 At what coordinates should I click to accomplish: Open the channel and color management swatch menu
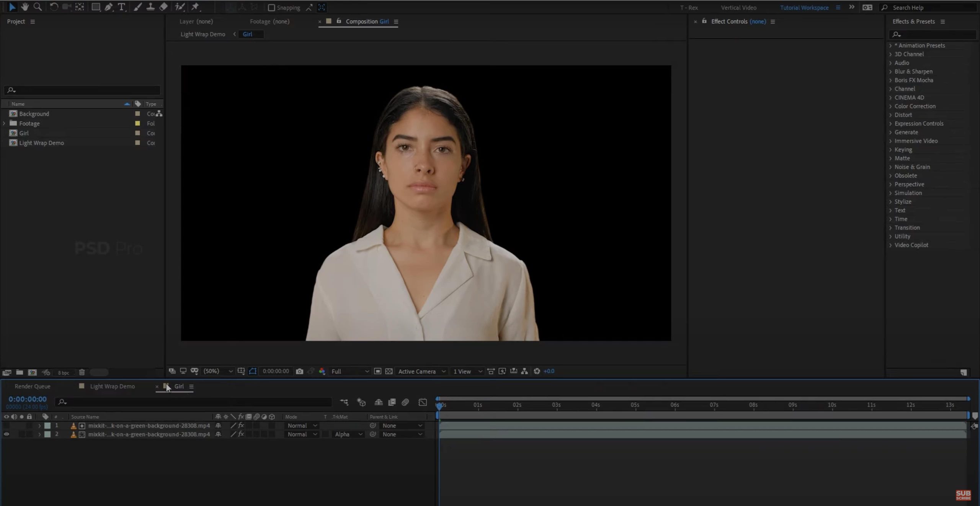322,371
